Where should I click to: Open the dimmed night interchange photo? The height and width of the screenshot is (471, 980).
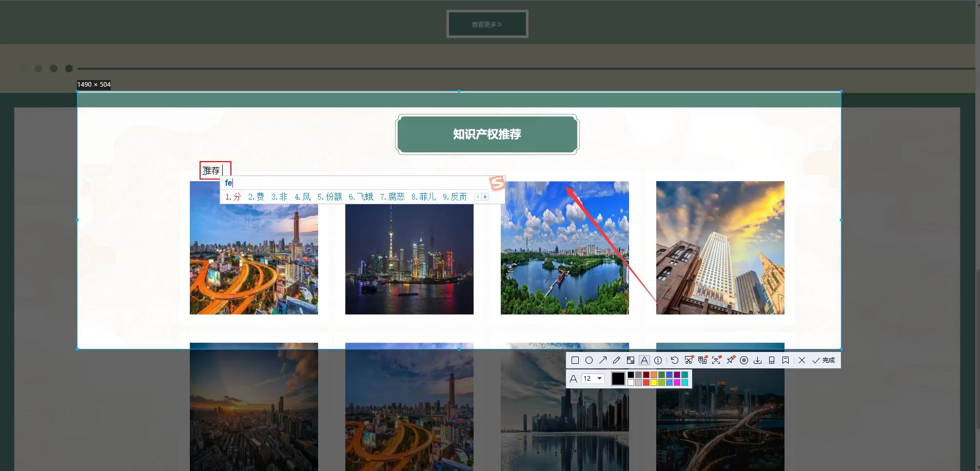[720, 407]
